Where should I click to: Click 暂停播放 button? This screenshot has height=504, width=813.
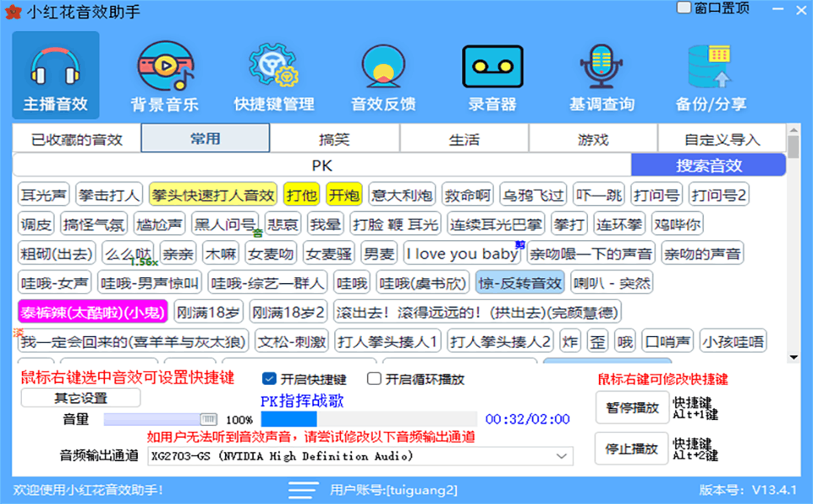[x=632, y=408]
